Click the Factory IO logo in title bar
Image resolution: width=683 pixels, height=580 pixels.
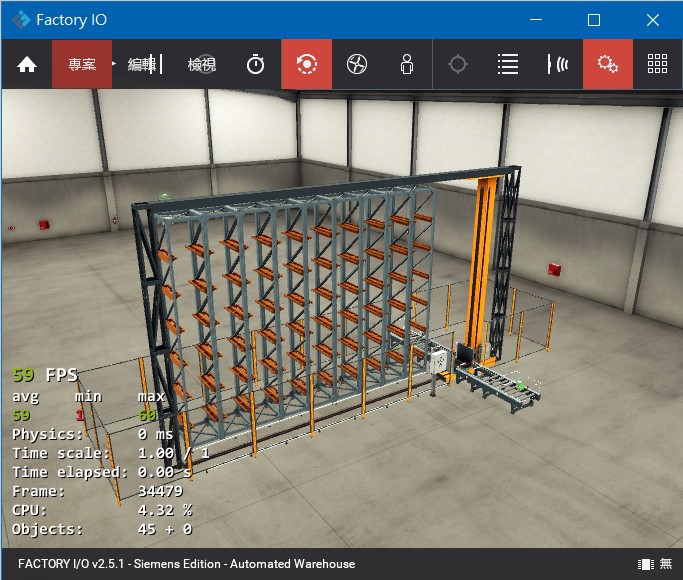pos(21,19)
